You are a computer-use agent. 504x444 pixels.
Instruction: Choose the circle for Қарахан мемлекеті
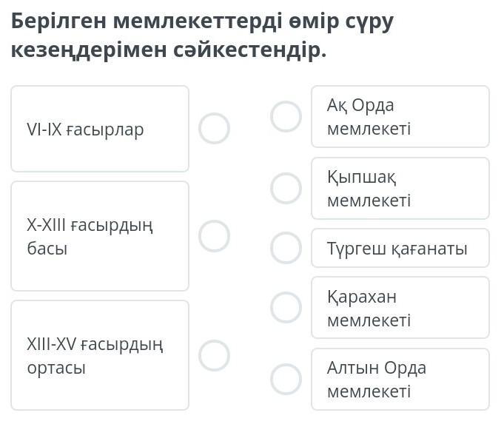pyautogui.click(x=286, y=307)
